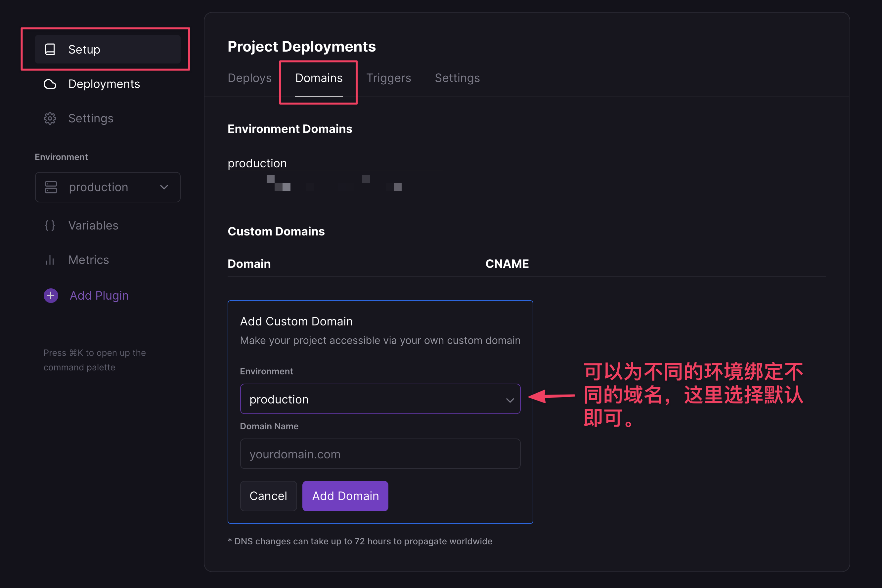Open the Environment dropdown in Add Custom Domain

(380, 399)
